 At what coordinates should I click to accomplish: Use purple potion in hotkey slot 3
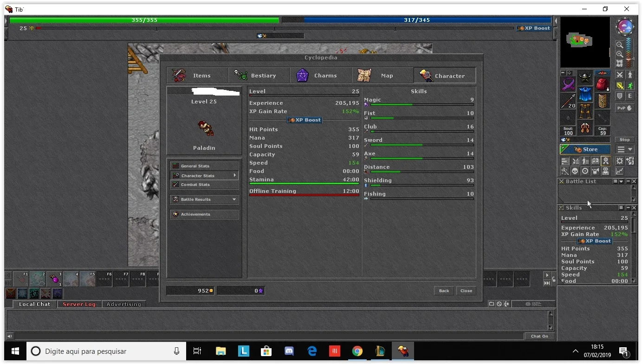point(54,279)
